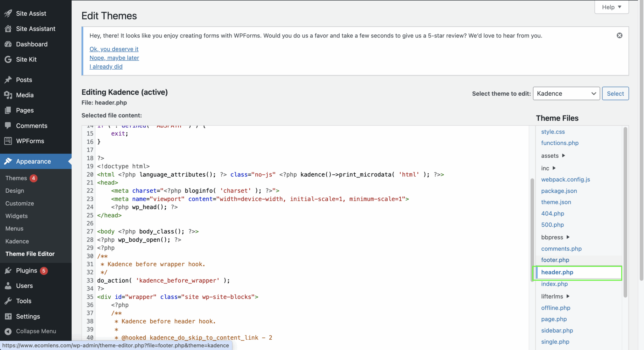
Task: Click the Comments speech bubble icon
Action: point(8,126)
